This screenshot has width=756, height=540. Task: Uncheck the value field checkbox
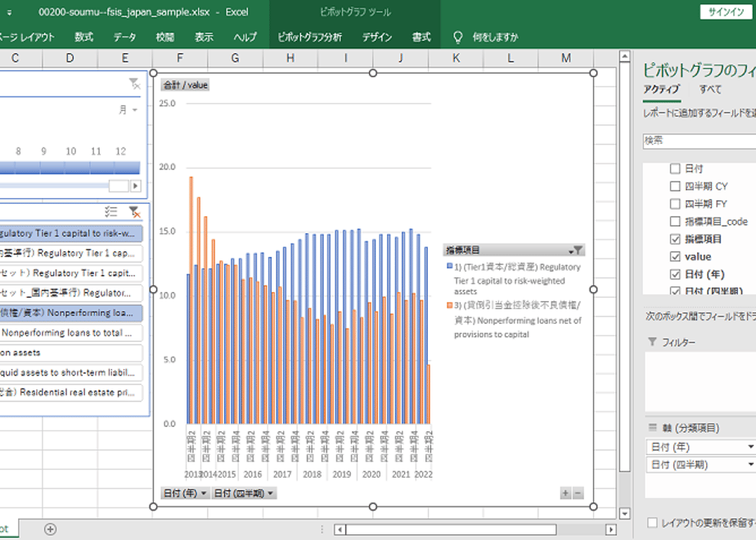[675, 257]
